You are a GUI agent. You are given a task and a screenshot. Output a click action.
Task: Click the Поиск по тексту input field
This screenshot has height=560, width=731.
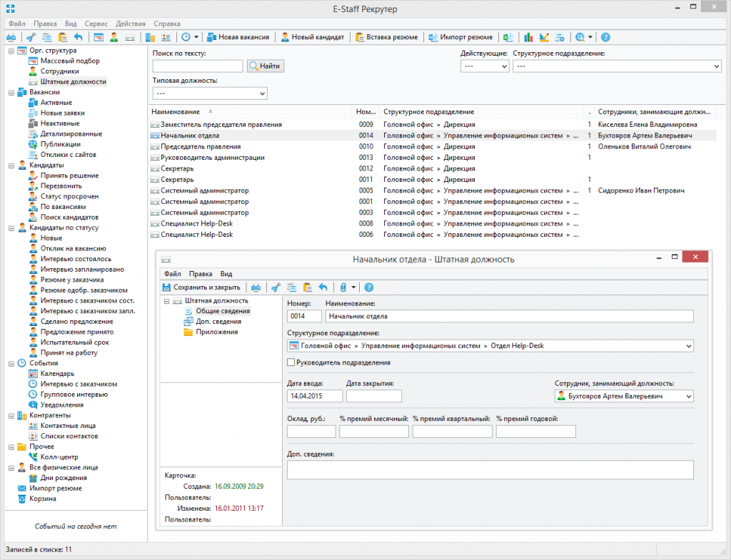(198, 66)
